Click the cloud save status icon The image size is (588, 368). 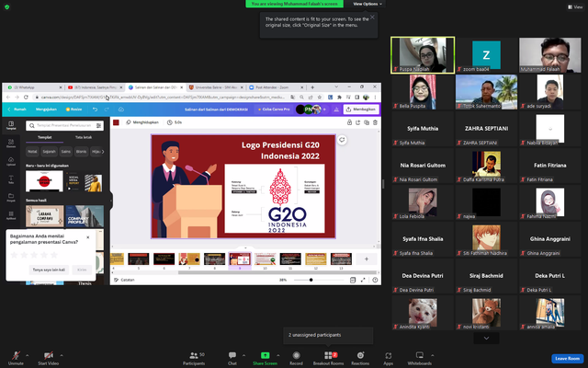click(120, 109)
